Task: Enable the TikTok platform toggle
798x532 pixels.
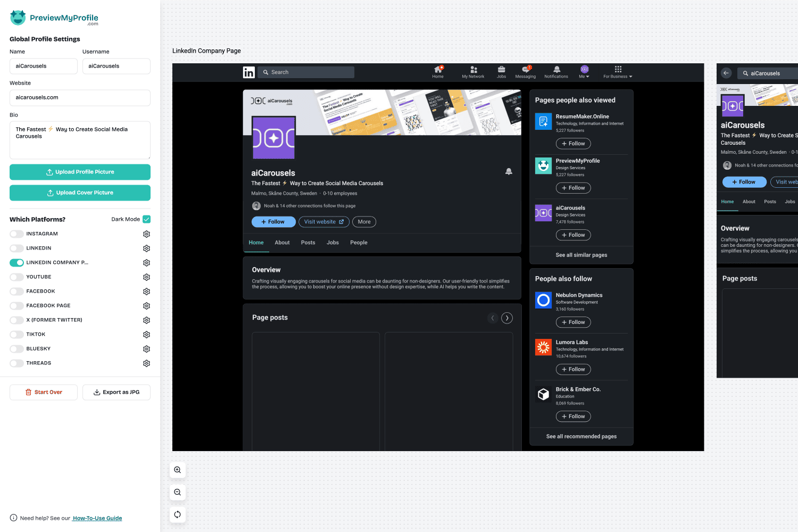Action: click(17, 335)
